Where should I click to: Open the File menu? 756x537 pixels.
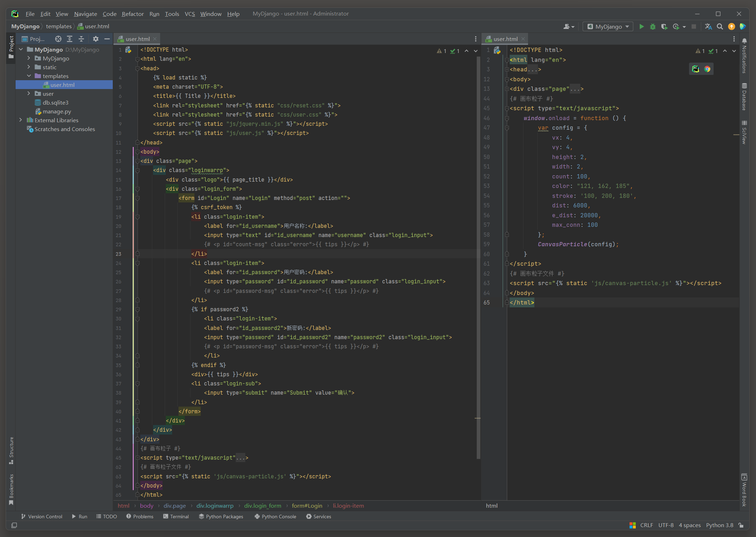click(30, 14)
